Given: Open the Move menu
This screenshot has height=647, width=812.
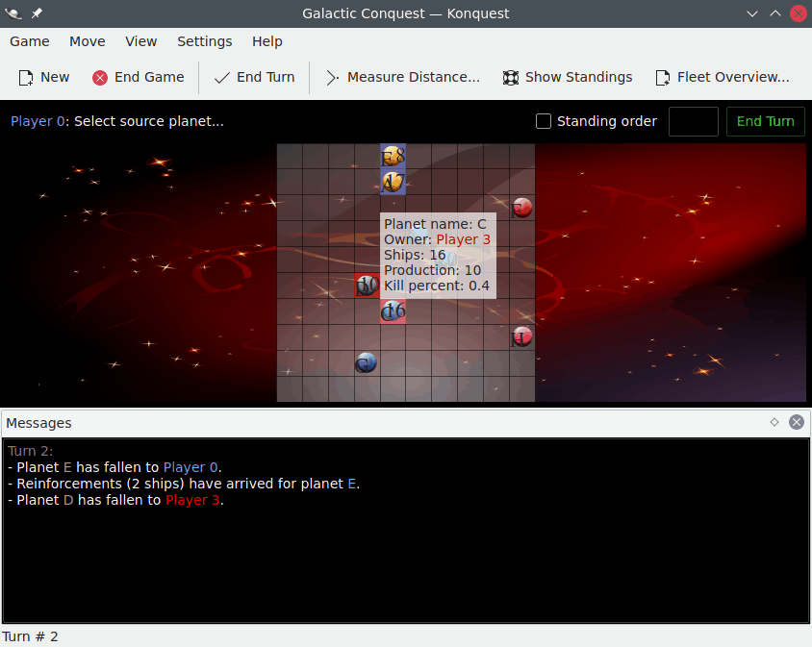Looking at the screenshot, I should pyautogui.click(x=88, y=41).
